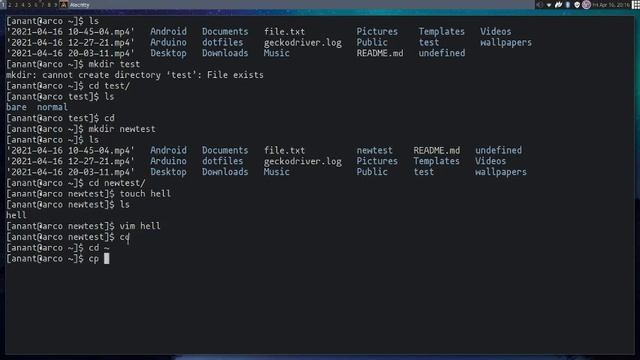Click 'Public' in the second ls listing
640x360 pixels.
click(372, 172)
